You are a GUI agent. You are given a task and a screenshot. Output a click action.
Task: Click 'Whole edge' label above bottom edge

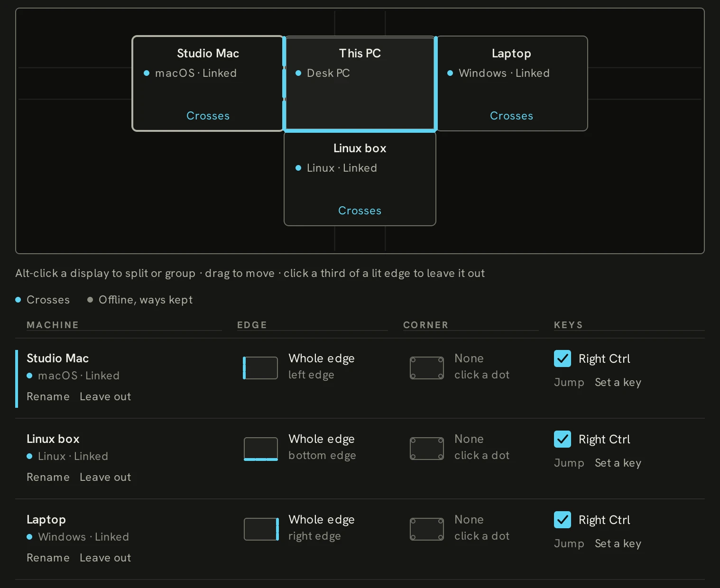tap(322, 439)
